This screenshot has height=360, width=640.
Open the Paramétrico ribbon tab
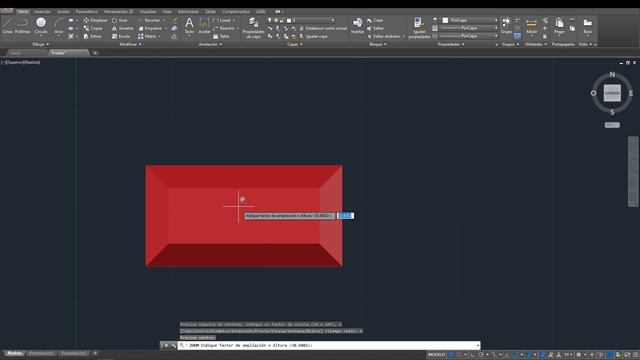tap(87, 11)
